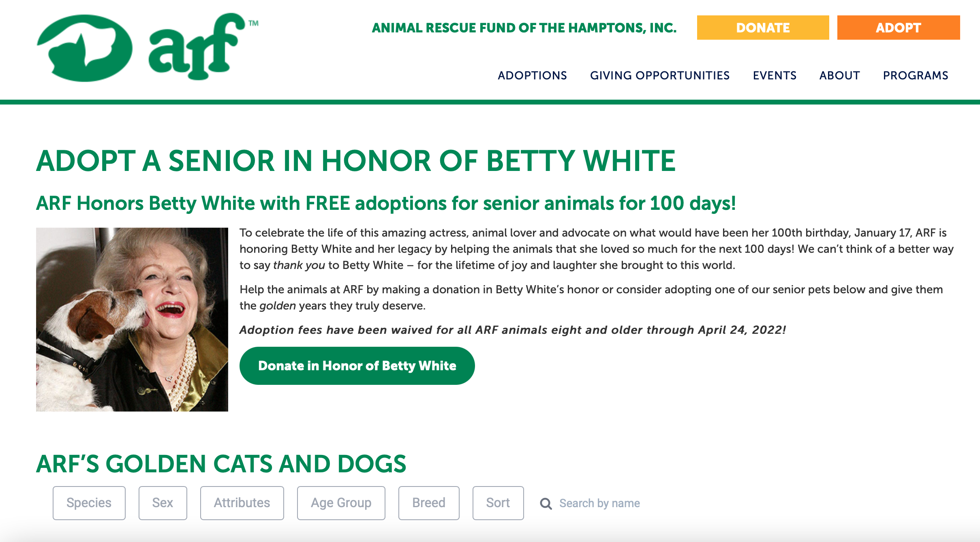
Task: Open the Sort dropdown
Action: click(x=498, y=503)
